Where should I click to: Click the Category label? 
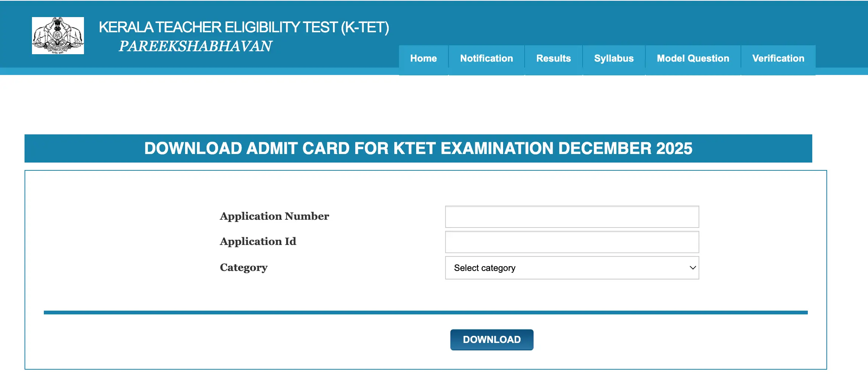243,268
